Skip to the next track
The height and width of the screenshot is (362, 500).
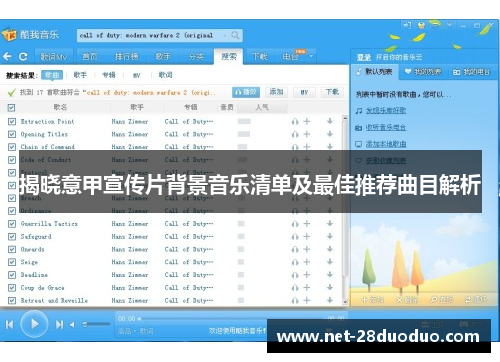tap(59, 324)
